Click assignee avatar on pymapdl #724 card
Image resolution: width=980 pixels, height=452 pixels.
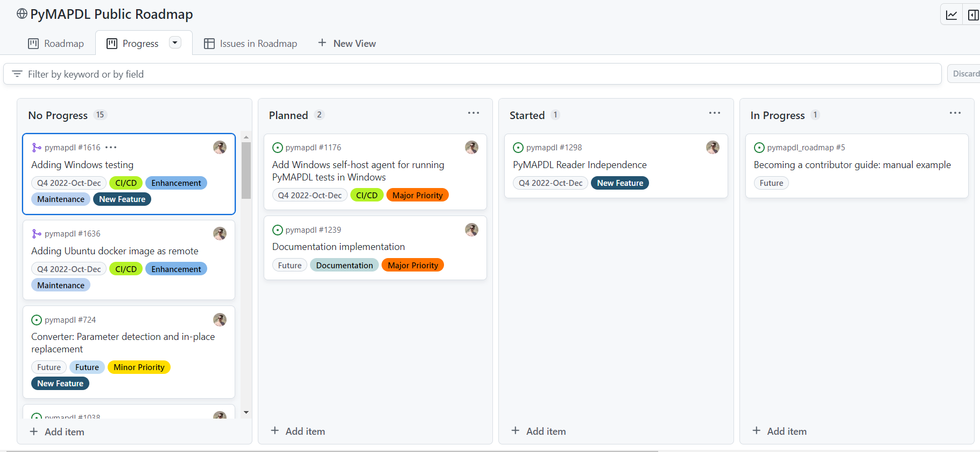coord(220,320)
